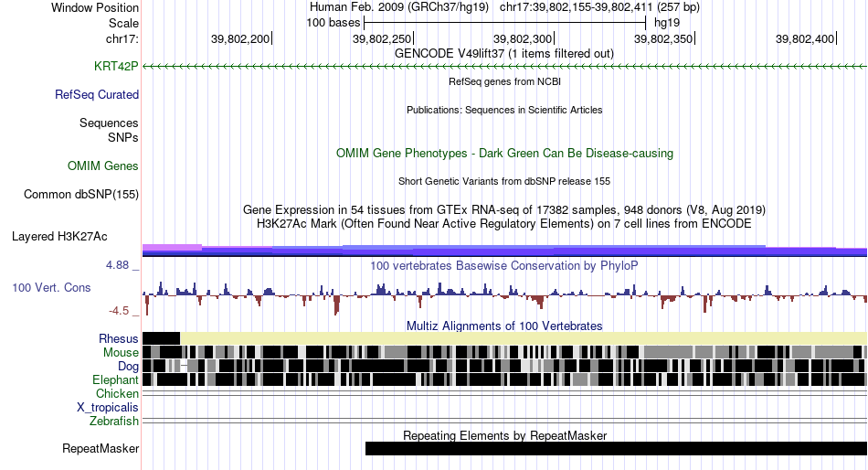The width and height of the screenshot is (868, 470).
Task: Click the 100 bases scale bar
Action: click(x=505, y=23)
